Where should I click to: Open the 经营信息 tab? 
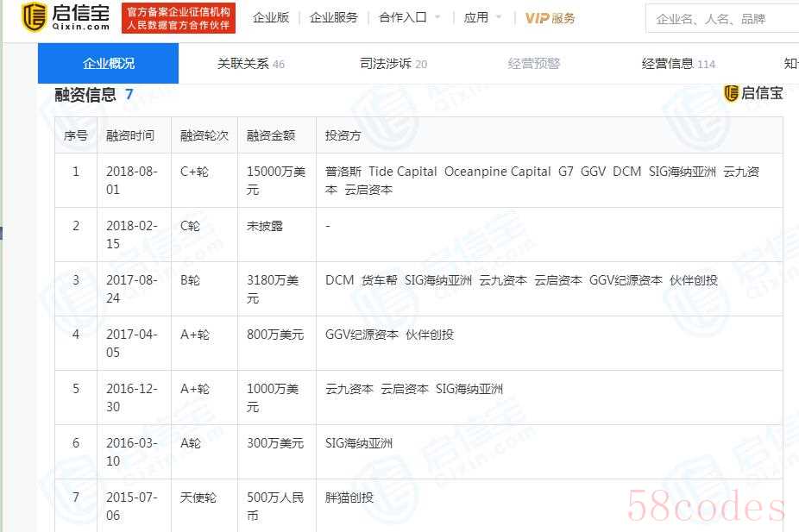[678, 64]
